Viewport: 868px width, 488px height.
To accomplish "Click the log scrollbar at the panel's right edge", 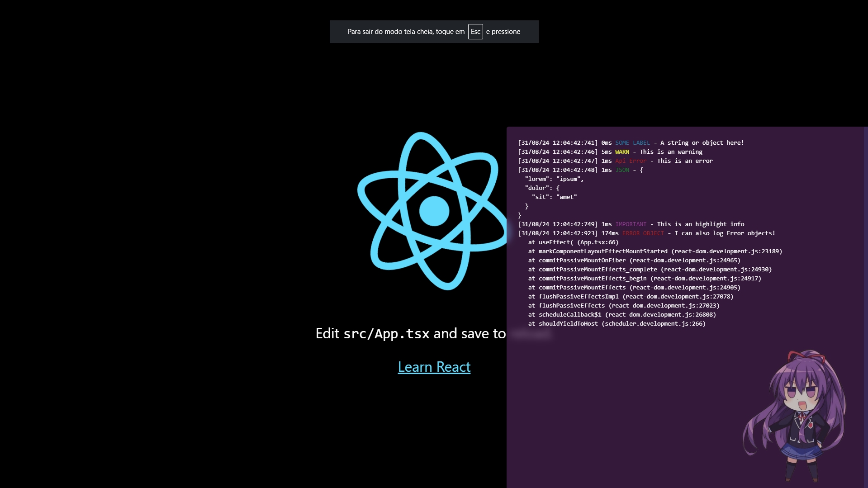I will tap(866, 307).
